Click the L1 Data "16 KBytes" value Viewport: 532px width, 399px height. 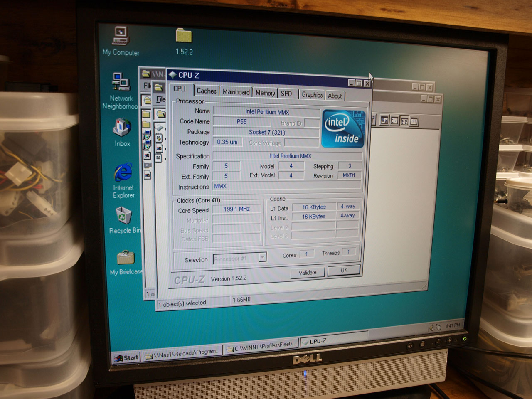point(314,207)
